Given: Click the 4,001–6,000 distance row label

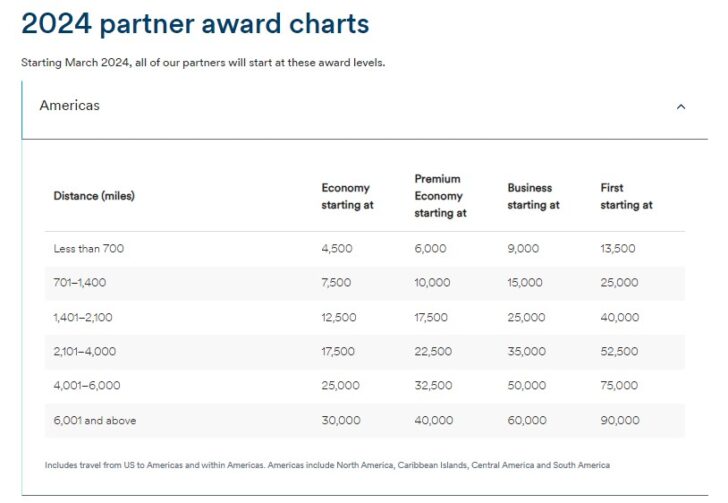Looking at the screenshot, I should (87, 385).
